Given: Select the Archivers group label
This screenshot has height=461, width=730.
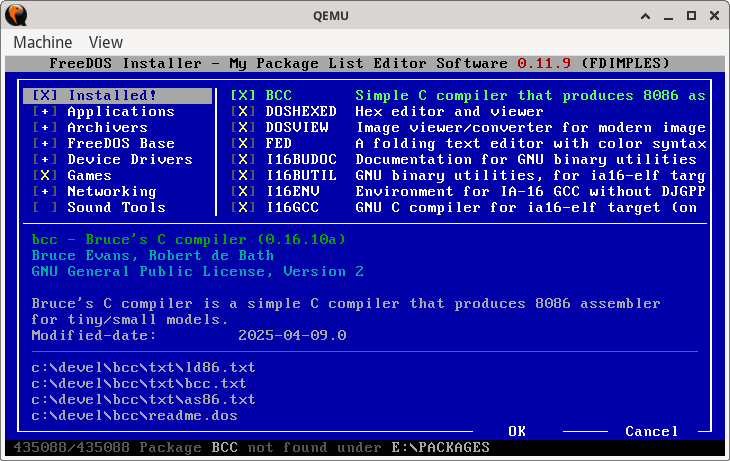Looking at the screenshot, I should pos(108,127).
